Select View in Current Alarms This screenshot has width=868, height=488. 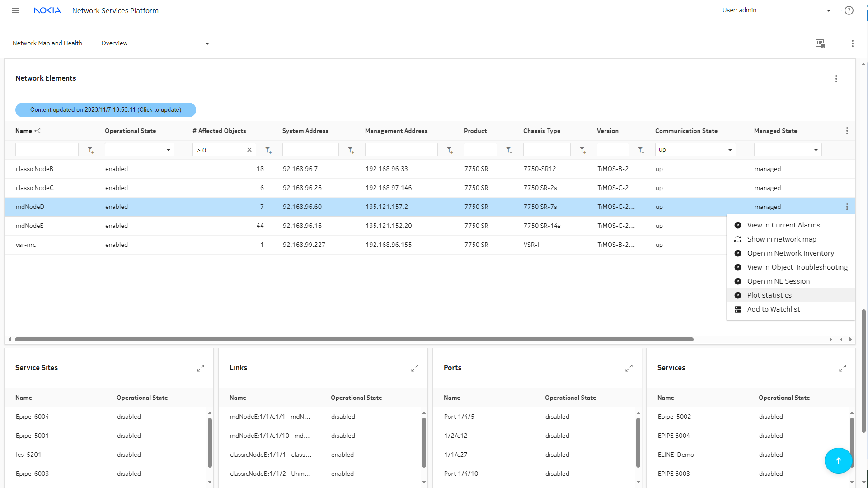pos(783,225)
